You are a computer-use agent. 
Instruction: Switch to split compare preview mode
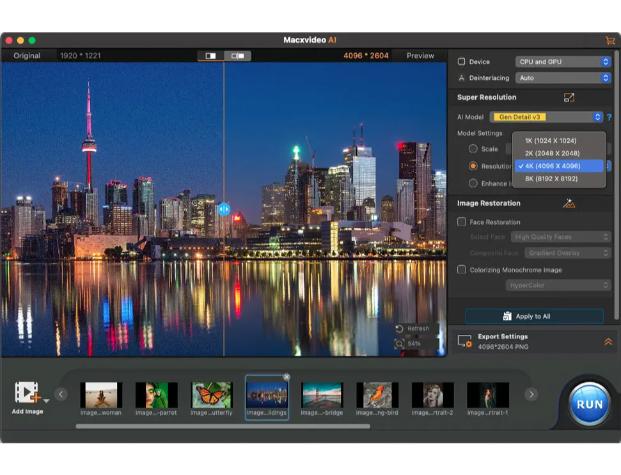tap(237, 56)
